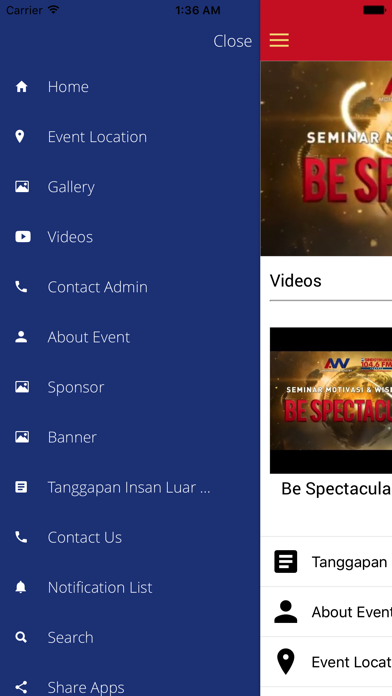The image size is (392, 696).
Task: Open Tanggapan Insan Luar menu item
Action: 130,487
